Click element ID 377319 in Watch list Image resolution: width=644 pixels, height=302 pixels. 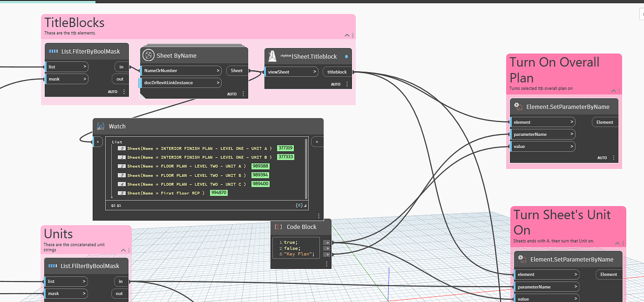[285, 148]
